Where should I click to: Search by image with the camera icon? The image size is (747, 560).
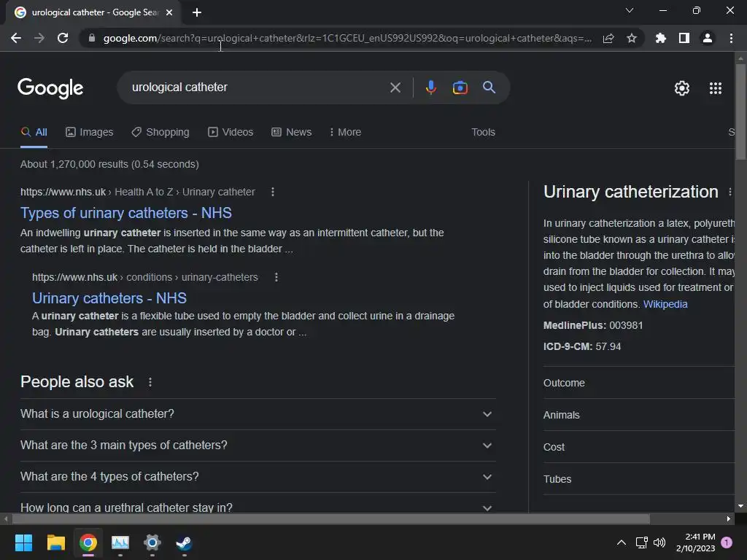460,87
